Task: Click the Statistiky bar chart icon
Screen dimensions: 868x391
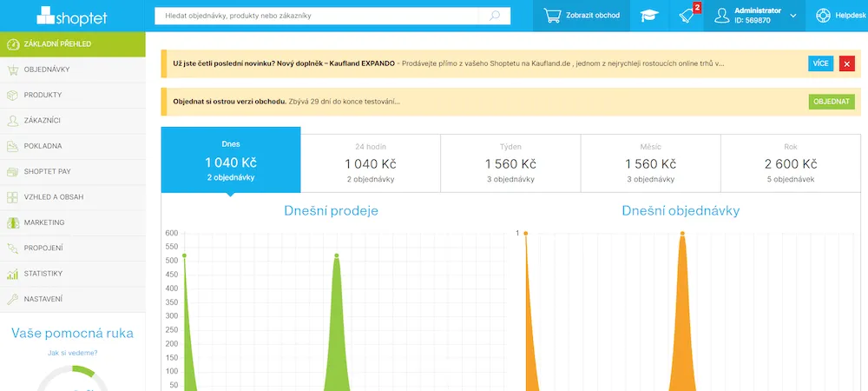Action: 13,274
